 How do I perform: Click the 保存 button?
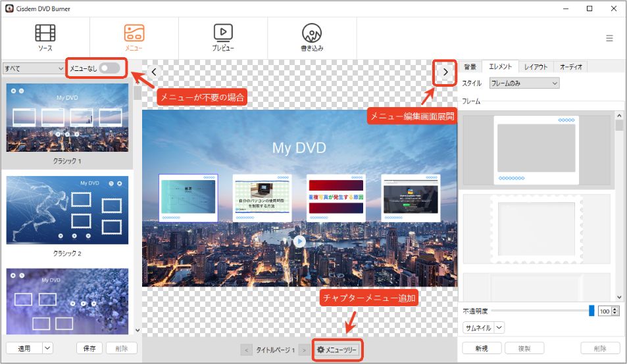tap(89, 348)
